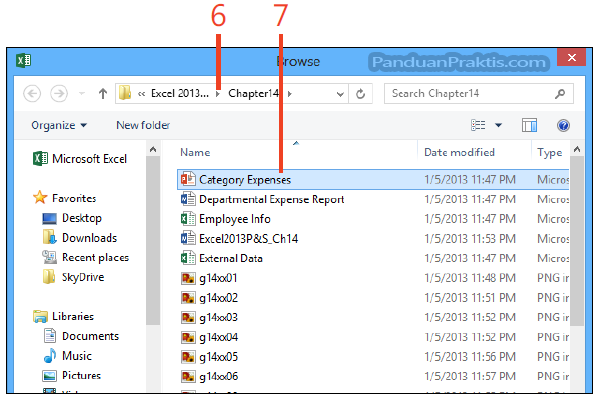
Task: Click Excel 2013... breadcrumb segment
Action: (180, 94)
